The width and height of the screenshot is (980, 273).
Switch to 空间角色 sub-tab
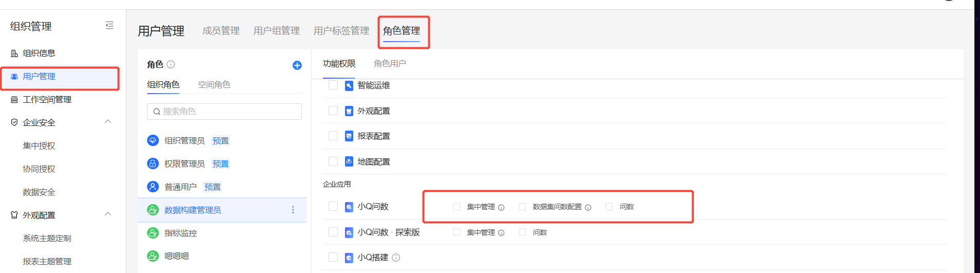pyautogui.click(x=214, y=85)
